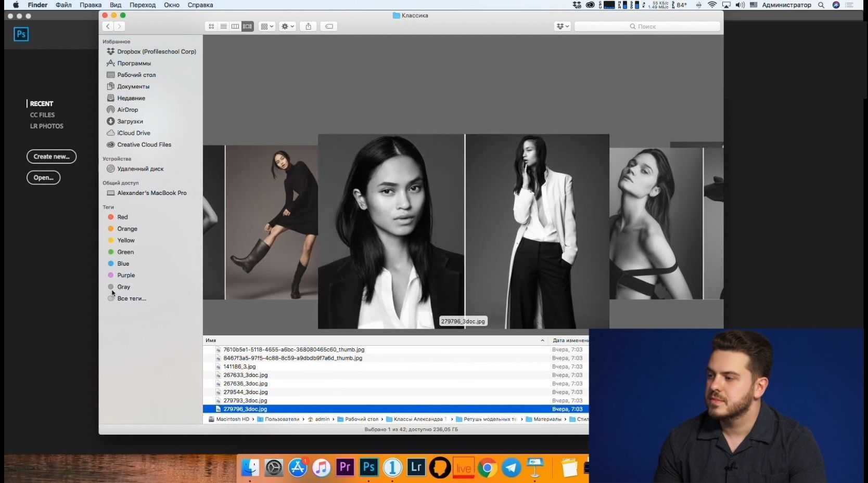Switch Finder to list view

[x=223, y=27]
